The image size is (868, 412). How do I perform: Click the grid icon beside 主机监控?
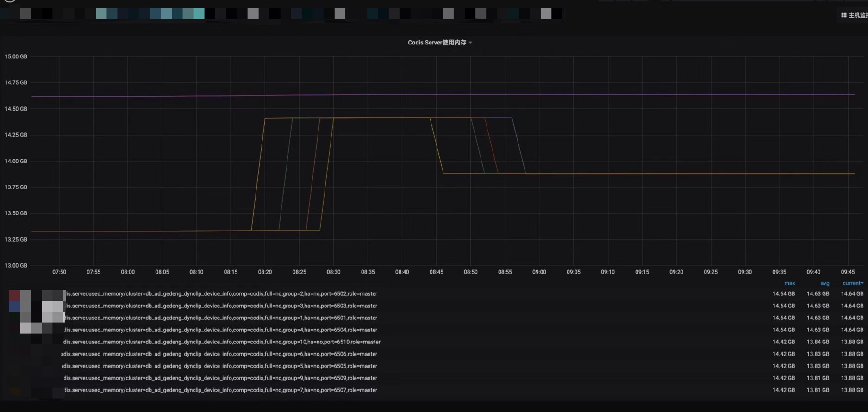point(843,15)
